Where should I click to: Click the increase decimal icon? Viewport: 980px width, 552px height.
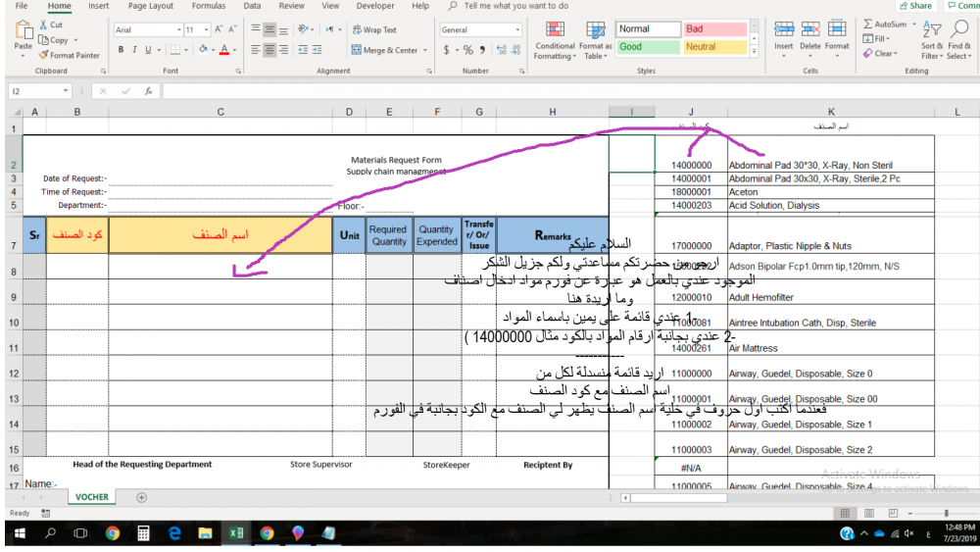(501, 49)
